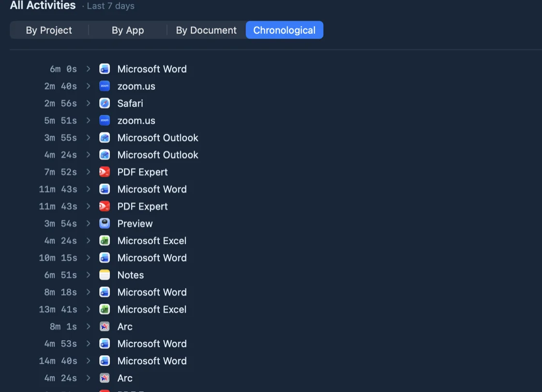Viewport: 542px width, 392px height.
Task: Click the Notes app icon
Action: (x=105, y=275)
